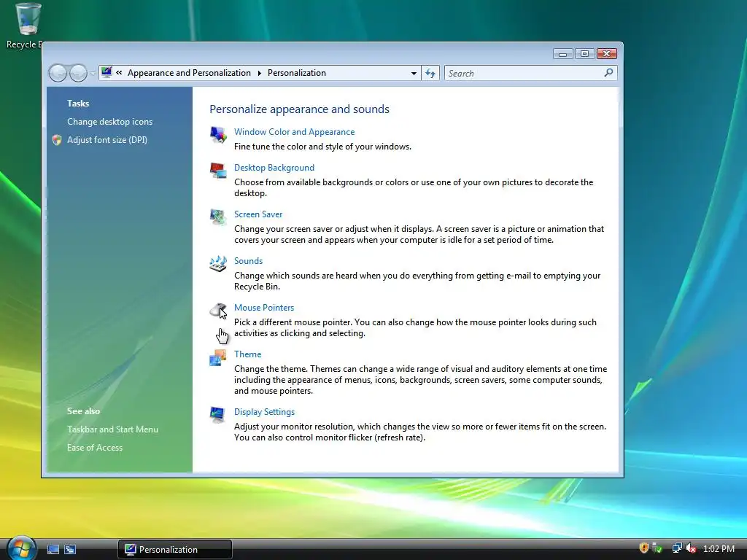
Task: Click the Personalization taskbar button
Action: [175, 550]
